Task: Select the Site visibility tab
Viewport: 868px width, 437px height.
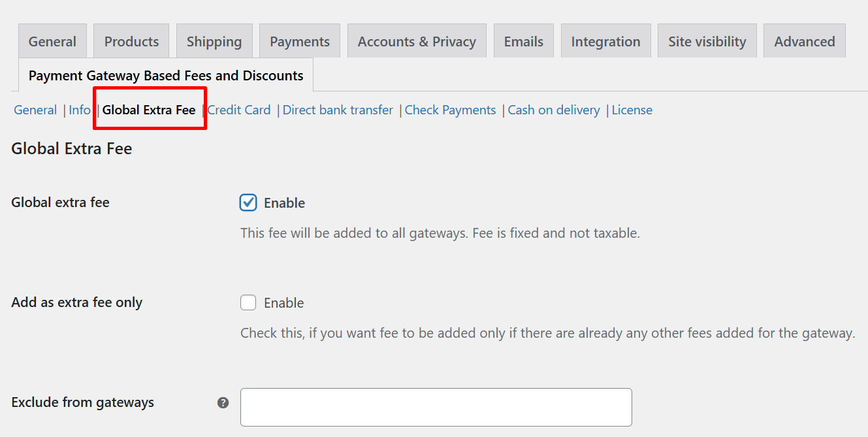Action: 707,41
